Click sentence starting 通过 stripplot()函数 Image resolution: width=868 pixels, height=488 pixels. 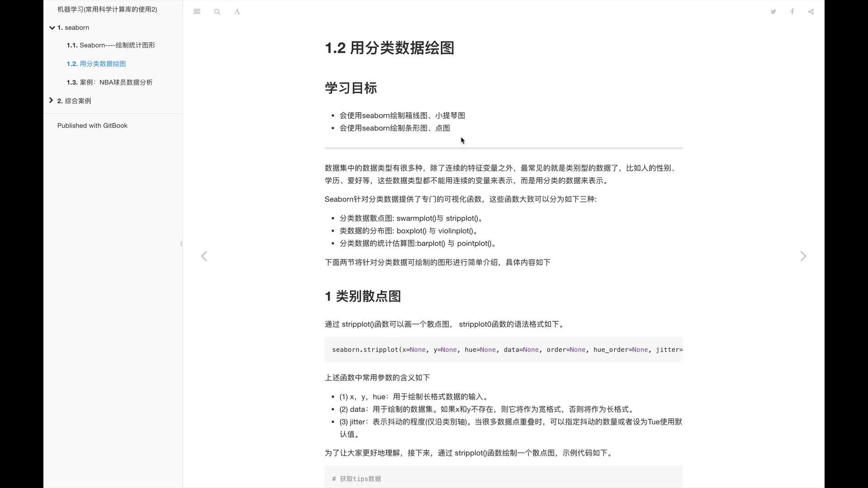pos(445,324)
